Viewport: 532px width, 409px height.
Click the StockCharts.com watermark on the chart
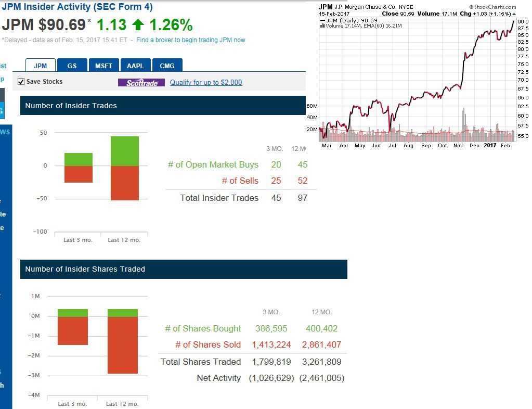492,7
